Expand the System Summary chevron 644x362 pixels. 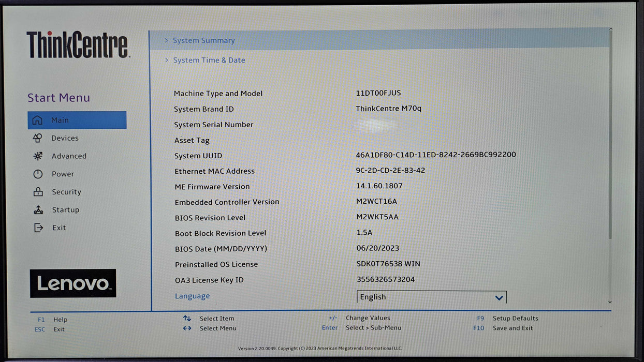[x=166, y=40]
